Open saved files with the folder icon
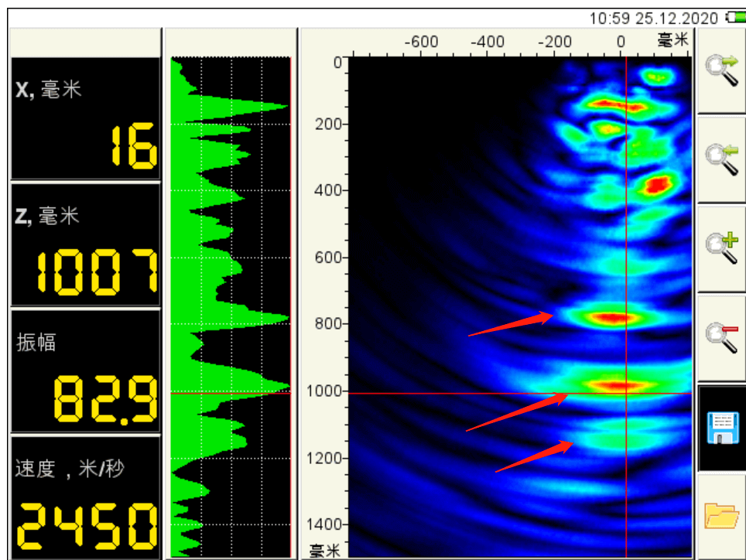Image resolution: width=746 pixels, height=560 pixels. click(720, 516)
